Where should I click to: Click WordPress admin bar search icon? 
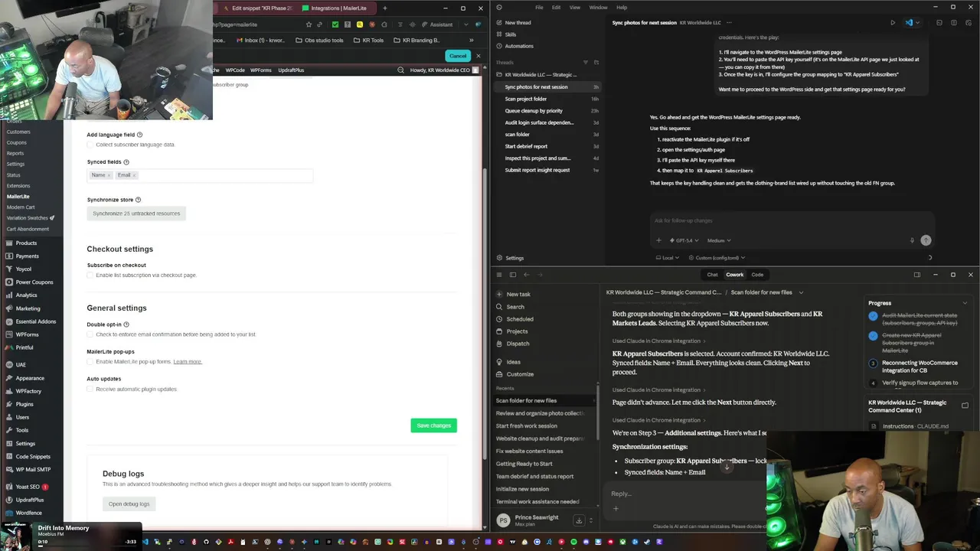[400, 70]
